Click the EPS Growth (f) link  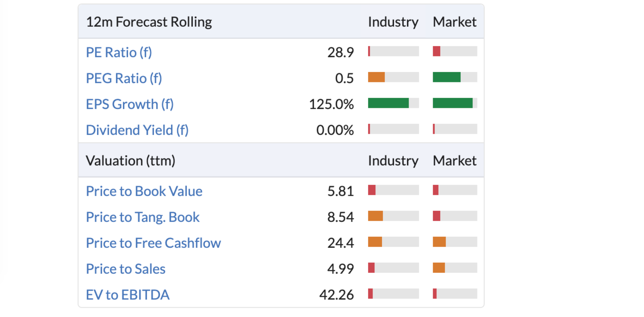click(130, 104)
